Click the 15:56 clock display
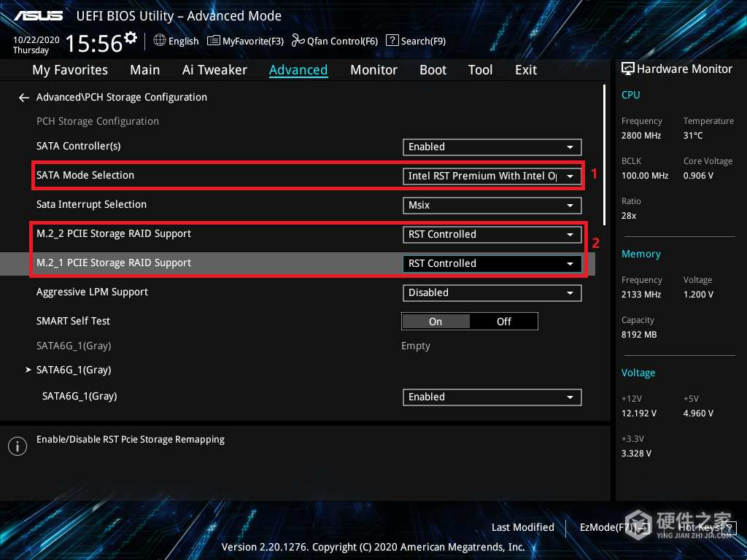The image size is (747, 560). [x=94, y=44]
